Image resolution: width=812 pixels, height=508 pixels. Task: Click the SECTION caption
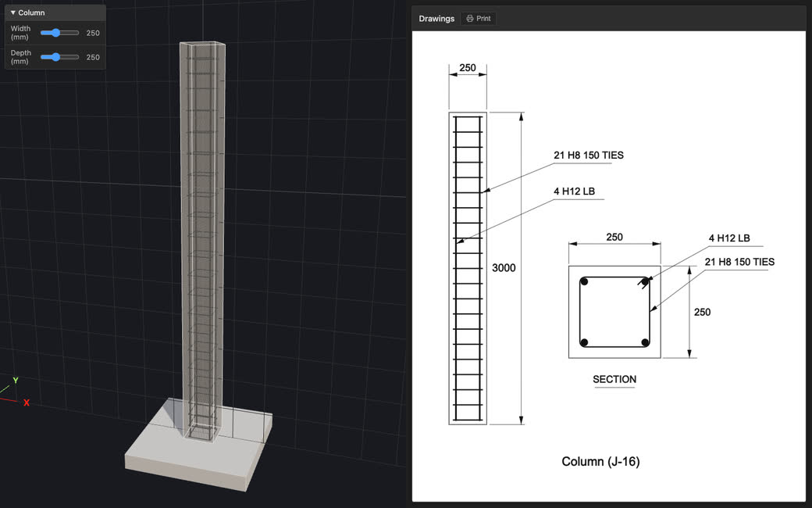614,380
